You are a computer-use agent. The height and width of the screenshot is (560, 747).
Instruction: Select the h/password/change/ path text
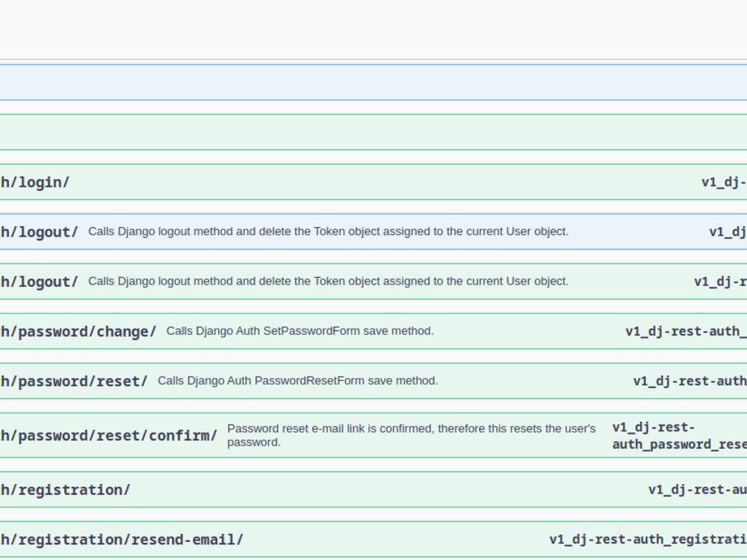click(78, 331)
